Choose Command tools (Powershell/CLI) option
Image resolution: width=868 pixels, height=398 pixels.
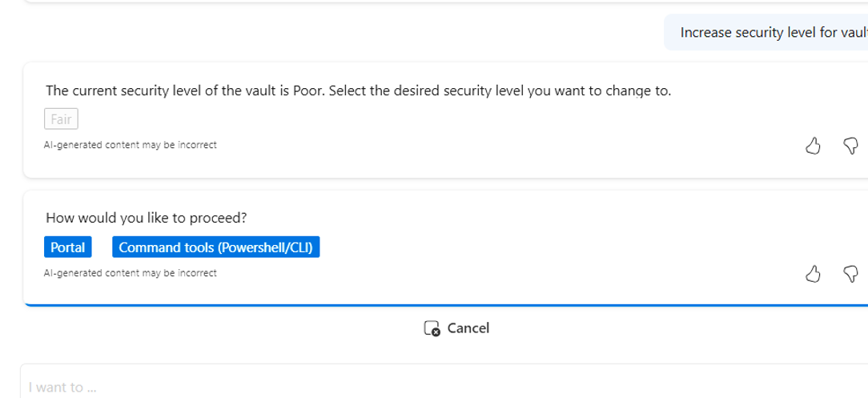click(216, 247)
